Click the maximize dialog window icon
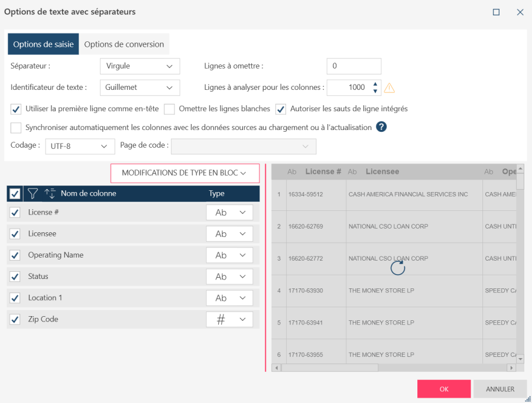The width and height of the screenshot is (532, 403). 497,12
